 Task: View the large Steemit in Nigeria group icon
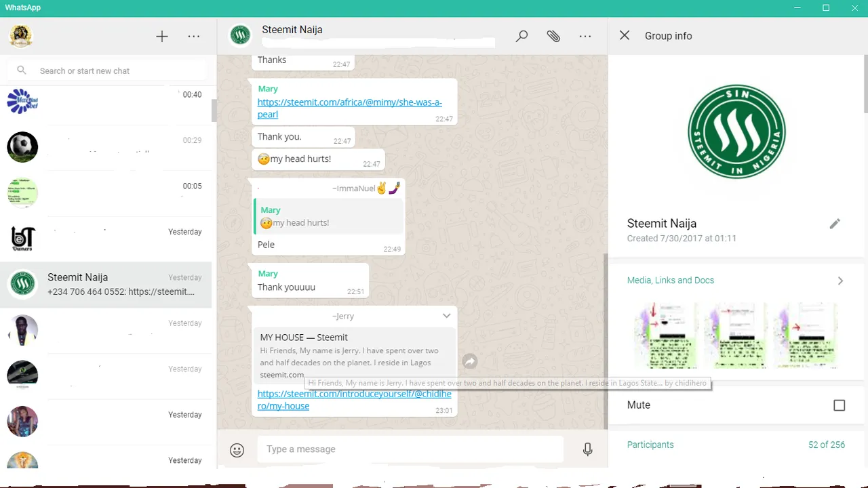(x=736, y=131)
